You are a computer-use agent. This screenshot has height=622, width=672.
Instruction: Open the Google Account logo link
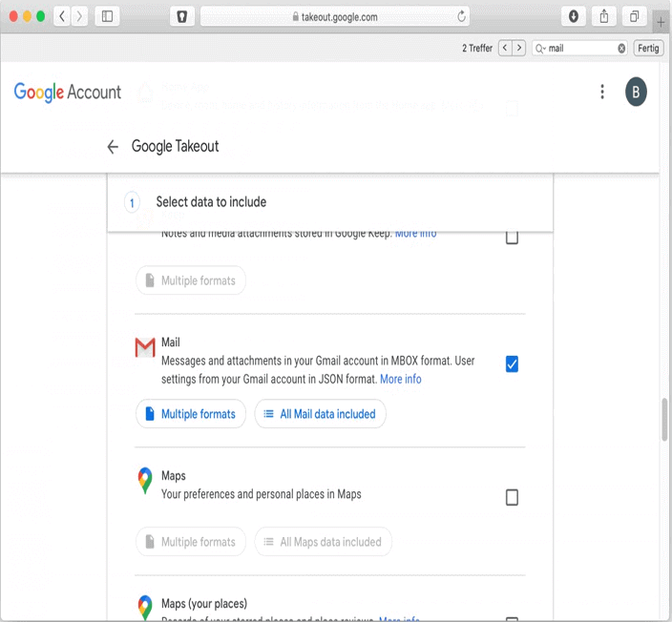pos(68,92)
